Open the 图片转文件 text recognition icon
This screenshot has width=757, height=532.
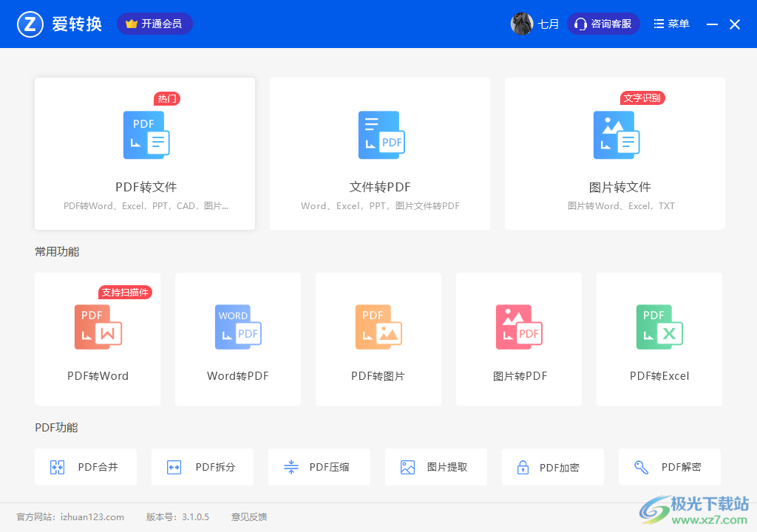click(616, 135)
